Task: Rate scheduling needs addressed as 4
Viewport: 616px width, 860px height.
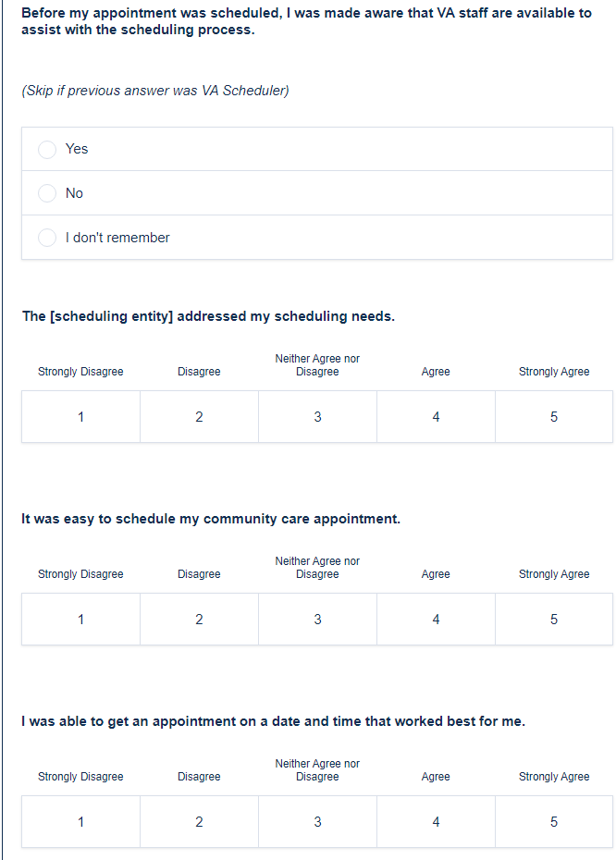Action: click(x=436, y=417)
